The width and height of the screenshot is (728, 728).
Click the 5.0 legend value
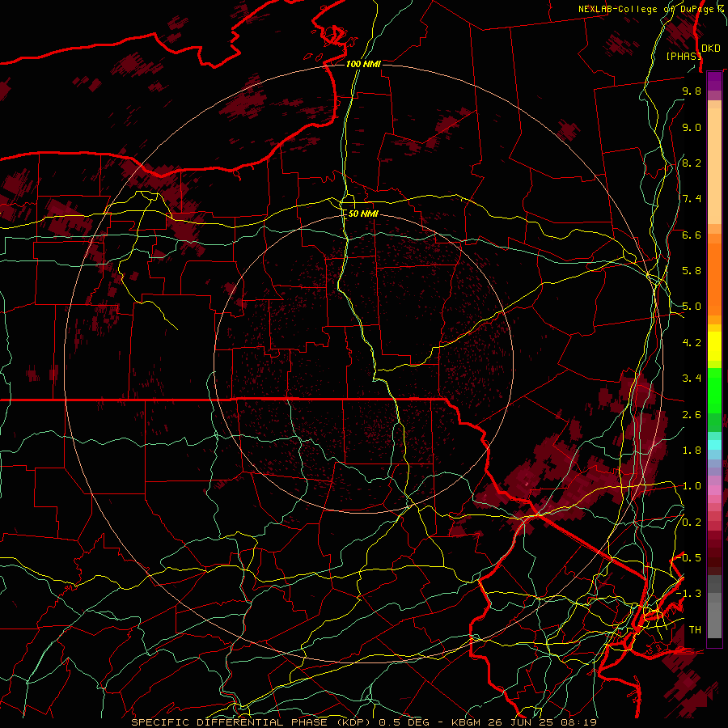(692, 307)
